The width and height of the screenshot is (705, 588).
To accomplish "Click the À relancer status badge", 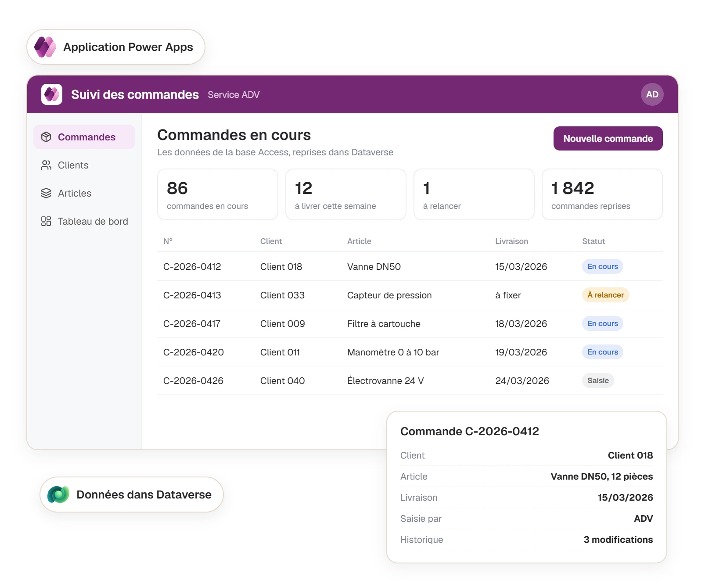I will click(605, 295).
